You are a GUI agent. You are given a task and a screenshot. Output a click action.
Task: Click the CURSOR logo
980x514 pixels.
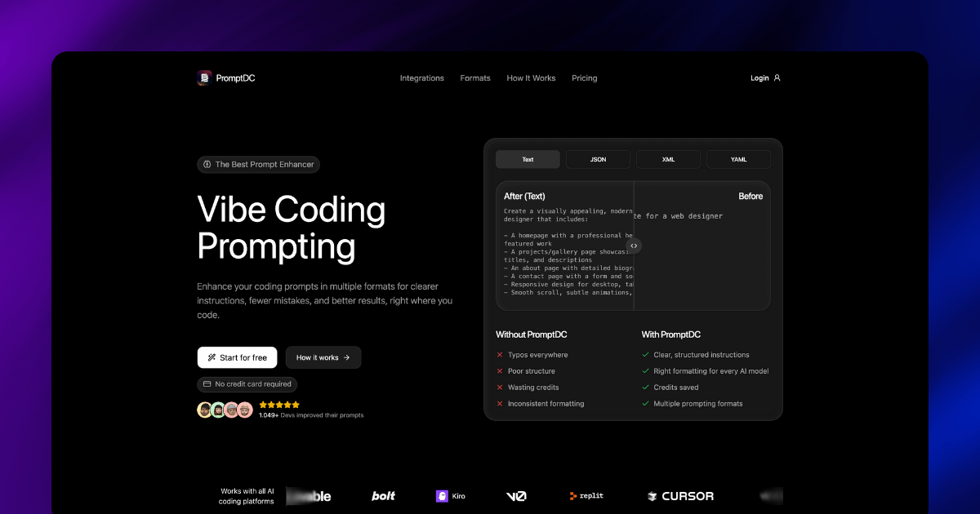pyautogui.click(x=680, y=496)
